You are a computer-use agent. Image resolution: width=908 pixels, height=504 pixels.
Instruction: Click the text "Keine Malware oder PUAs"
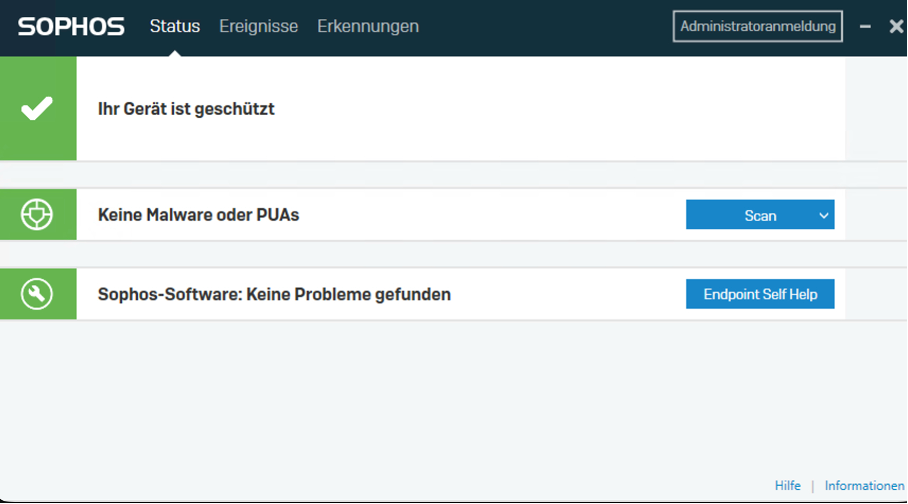click(199, 215)
